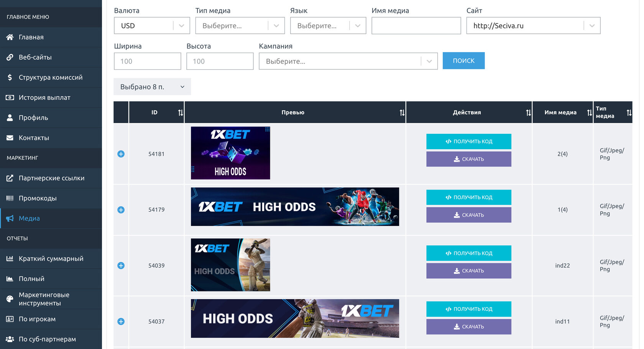Click media name cell '2(4)'

562,154
